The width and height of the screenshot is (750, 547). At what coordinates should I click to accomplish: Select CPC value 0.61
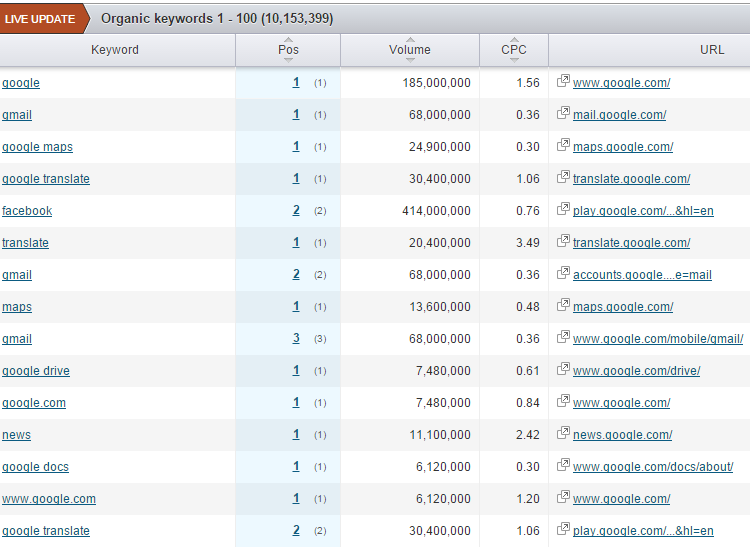[528, 371]
